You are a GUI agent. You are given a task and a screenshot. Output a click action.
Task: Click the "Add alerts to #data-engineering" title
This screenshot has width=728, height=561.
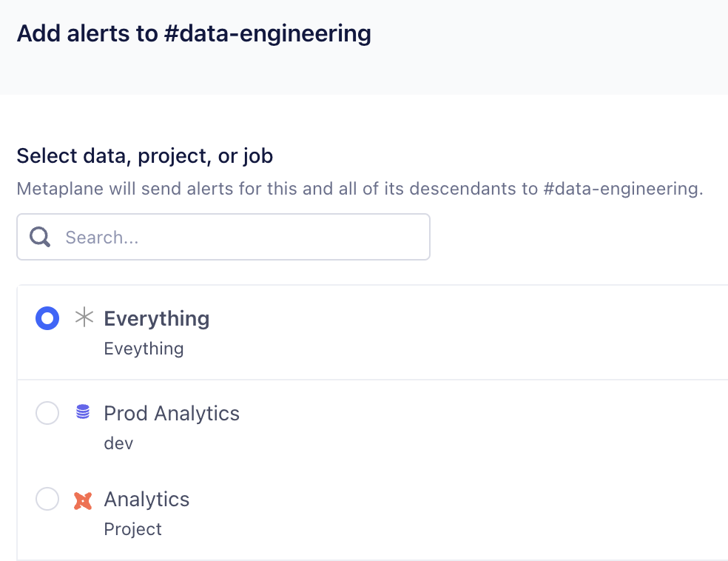pos(194,33)
